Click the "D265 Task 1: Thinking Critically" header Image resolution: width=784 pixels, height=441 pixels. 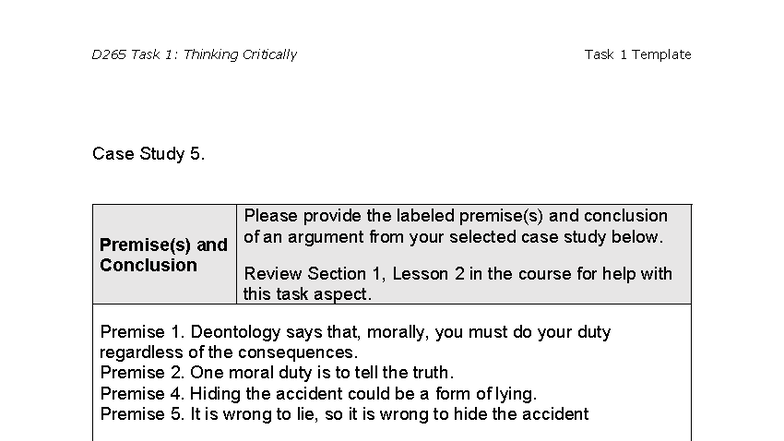[x=194, y=55]
